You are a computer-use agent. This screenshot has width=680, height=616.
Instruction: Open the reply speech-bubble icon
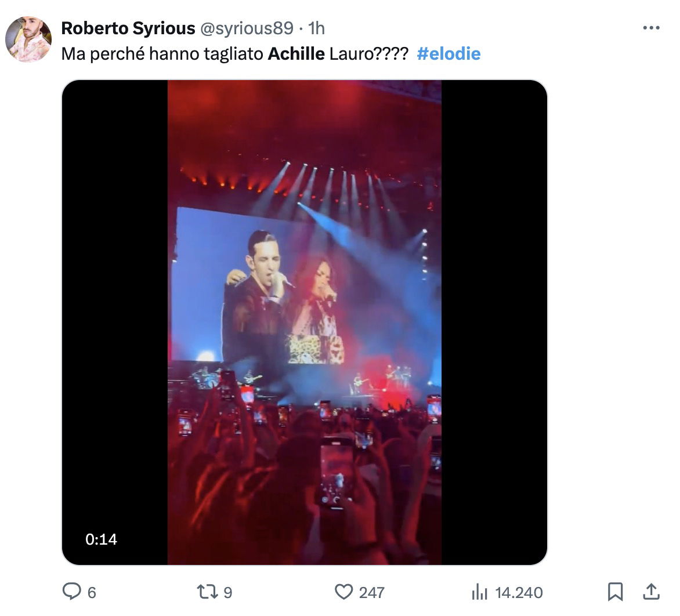click(71, 591)
